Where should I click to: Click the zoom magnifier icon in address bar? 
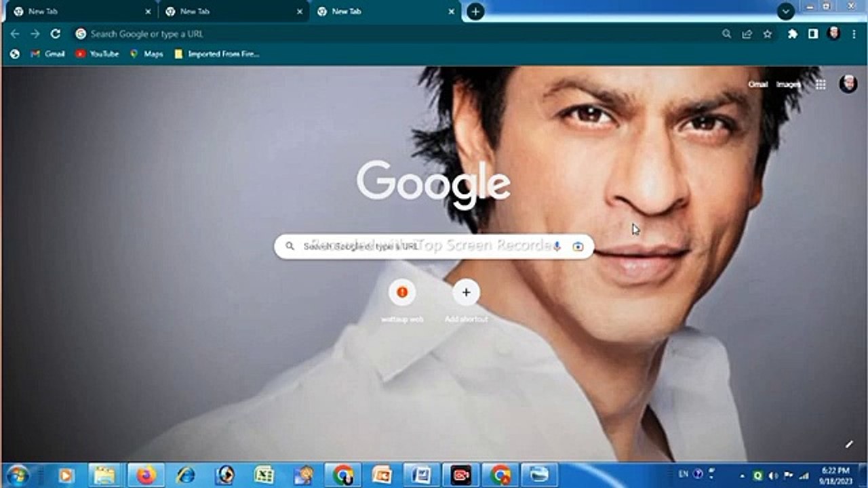[x=726, y=34]
